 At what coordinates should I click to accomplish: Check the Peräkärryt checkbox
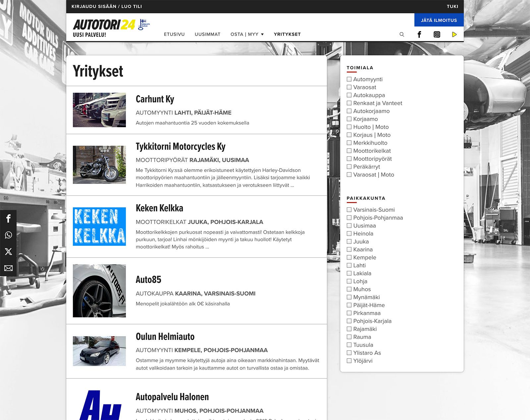point(349,167)
